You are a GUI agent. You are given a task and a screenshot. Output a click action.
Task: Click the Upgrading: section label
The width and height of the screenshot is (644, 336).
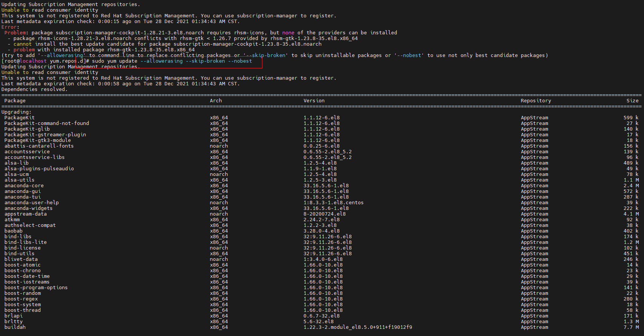point(17,112)
